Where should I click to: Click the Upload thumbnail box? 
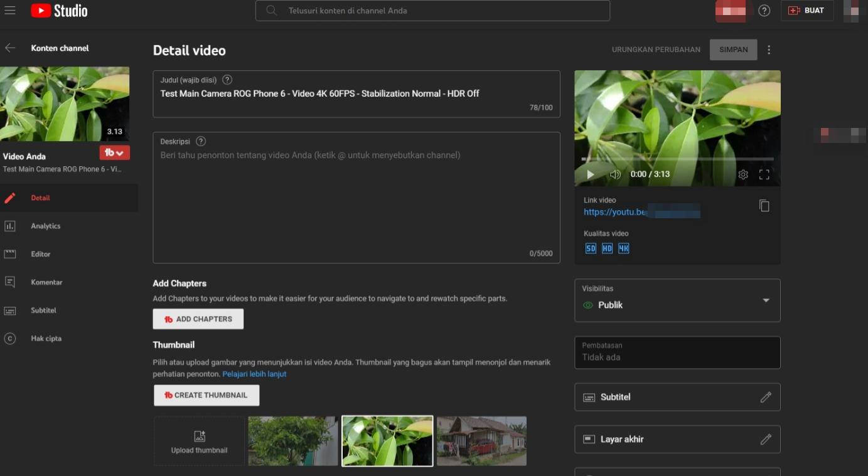(199, 441)
